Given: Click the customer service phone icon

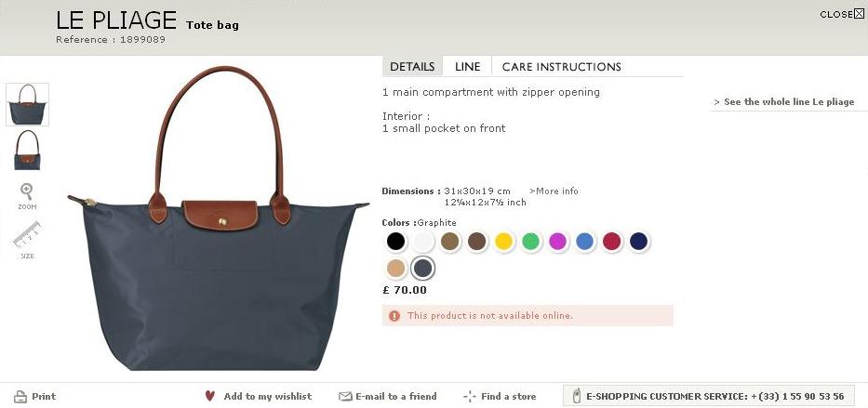Looking at the screenshot, I should [x=576, y=396].
